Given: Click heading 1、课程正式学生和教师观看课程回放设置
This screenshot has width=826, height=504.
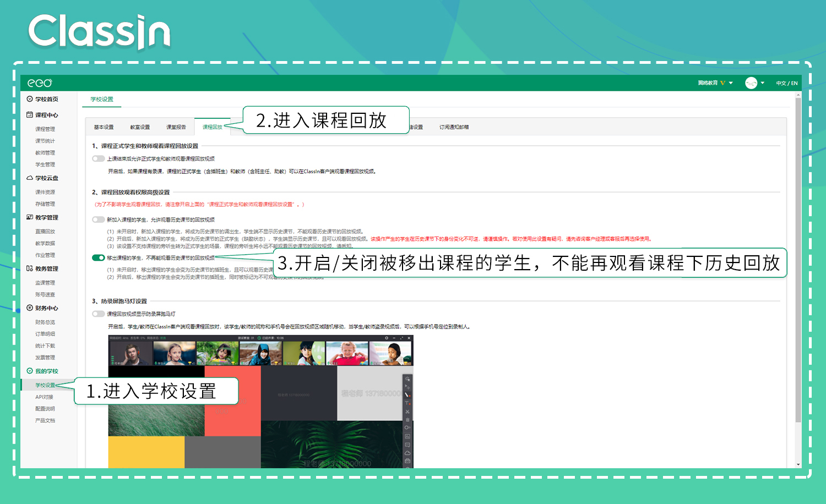Looking at the screenshot, I should [145, 146].
